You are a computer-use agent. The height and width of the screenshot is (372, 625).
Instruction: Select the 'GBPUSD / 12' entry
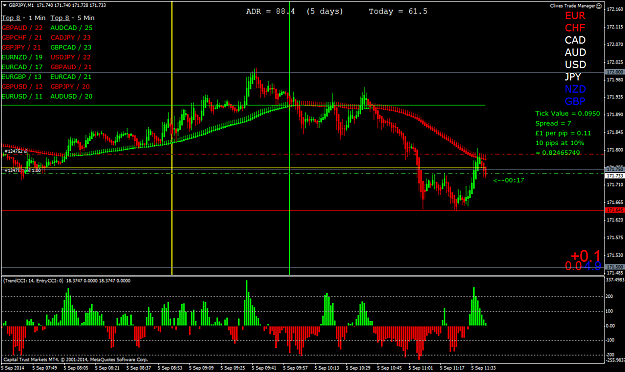click(x=22, y=87)
